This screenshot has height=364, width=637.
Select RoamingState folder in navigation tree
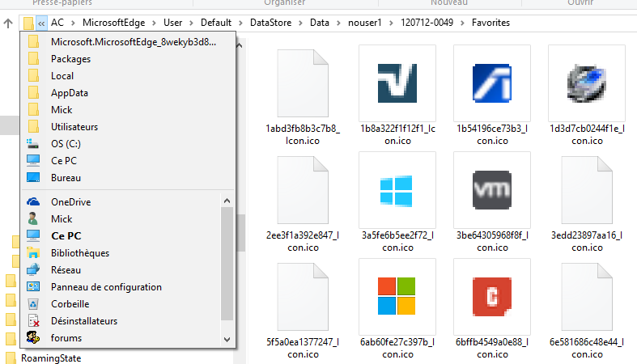point(51,358)
